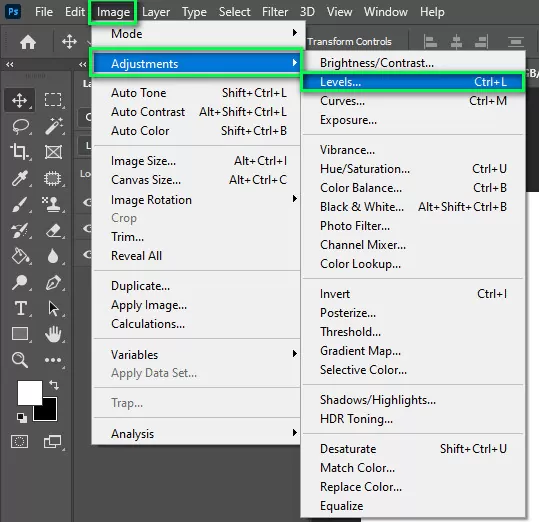
Task: Collapse the toolbox double-arrow
Action: 10,64
